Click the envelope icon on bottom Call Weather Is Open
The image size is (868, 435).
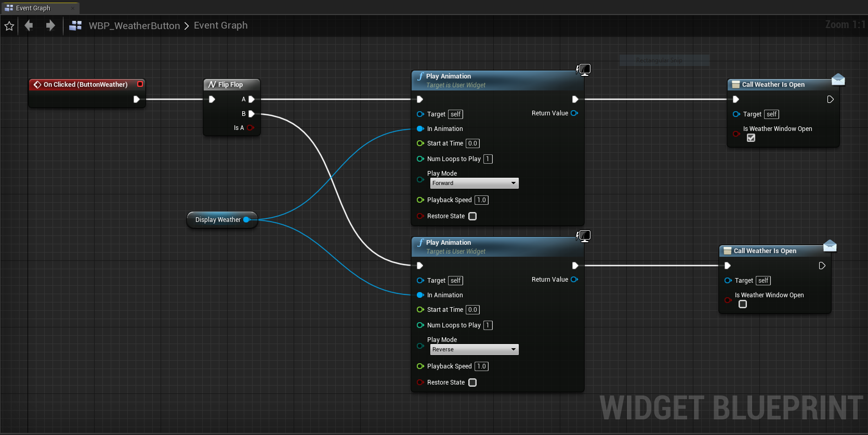coord(830,246)
